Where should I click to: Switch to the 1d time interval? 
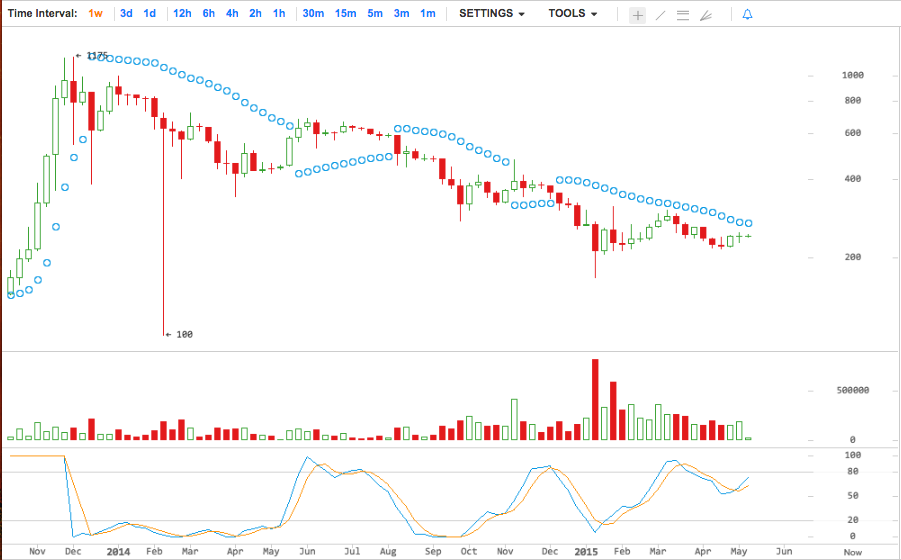coord(149,13)
